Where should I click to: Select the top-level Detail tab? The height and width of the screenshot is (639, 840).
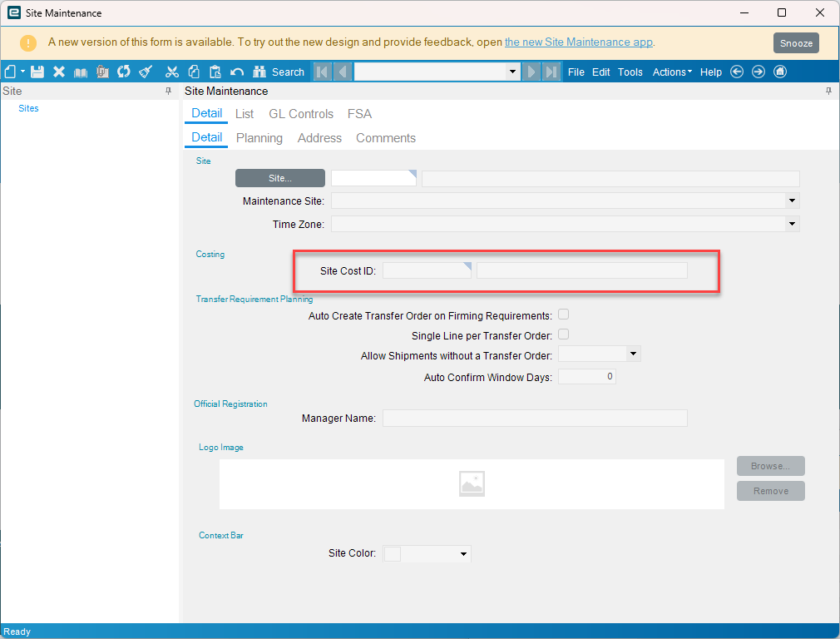coord(206,113)
